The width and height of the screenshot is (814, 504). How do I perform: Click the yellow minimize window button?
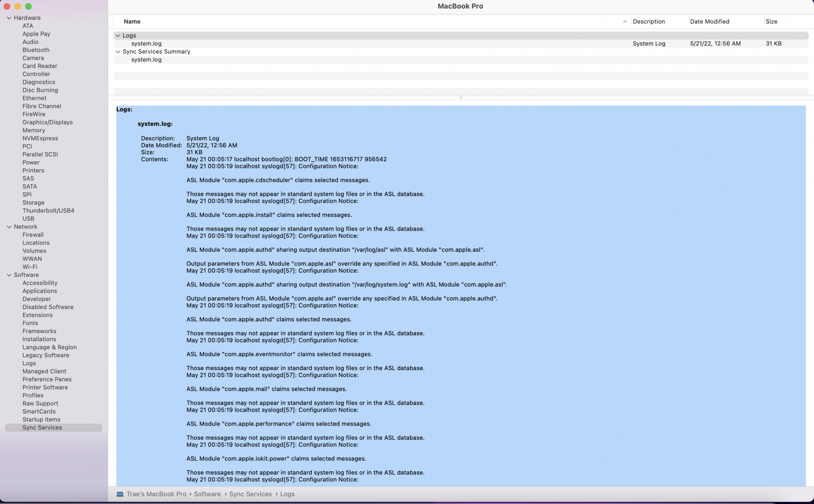coord(18,6)
